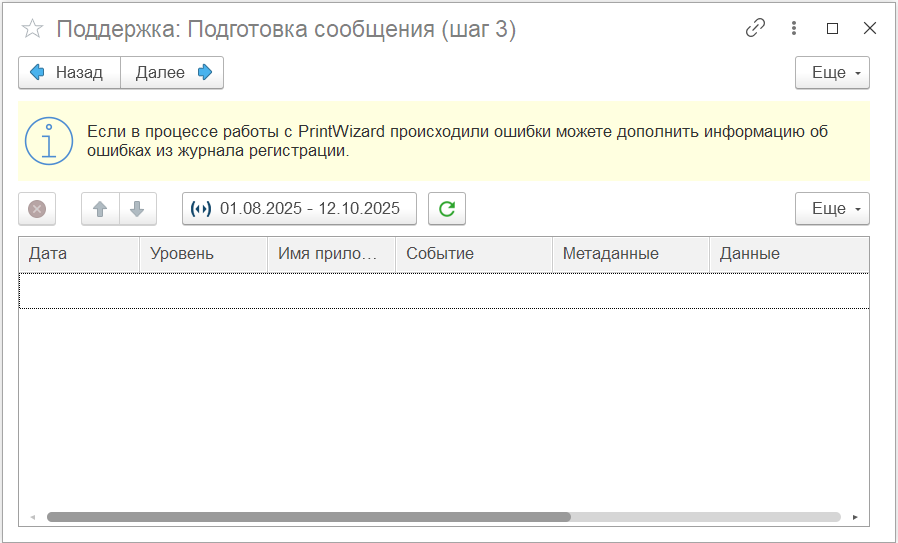
Task: Sort by the Дата column header
Action: [79, 254]
